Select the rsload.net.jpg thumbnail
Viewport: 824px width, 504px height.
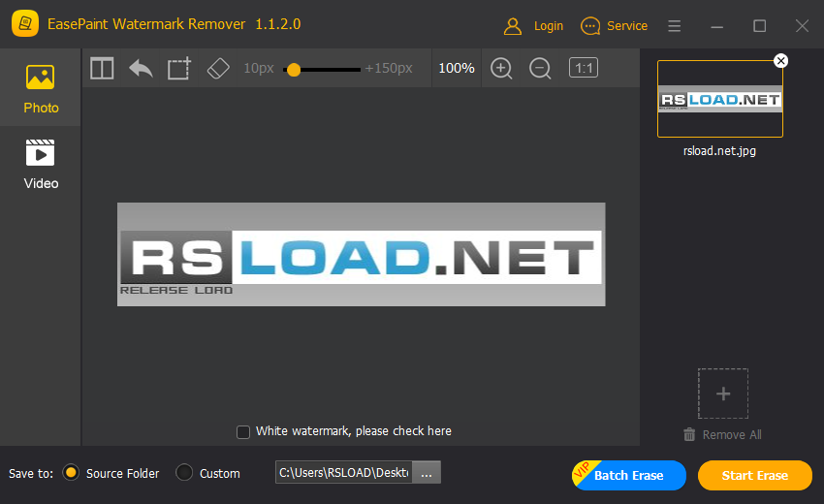click(x=720, y=99)
